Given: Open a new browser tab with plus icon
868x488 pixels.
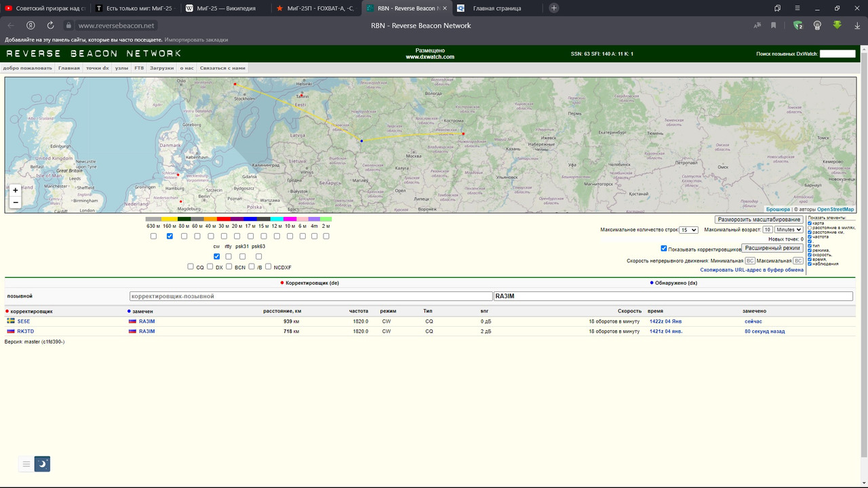Looking at the screenshot, I should (554, 8).
